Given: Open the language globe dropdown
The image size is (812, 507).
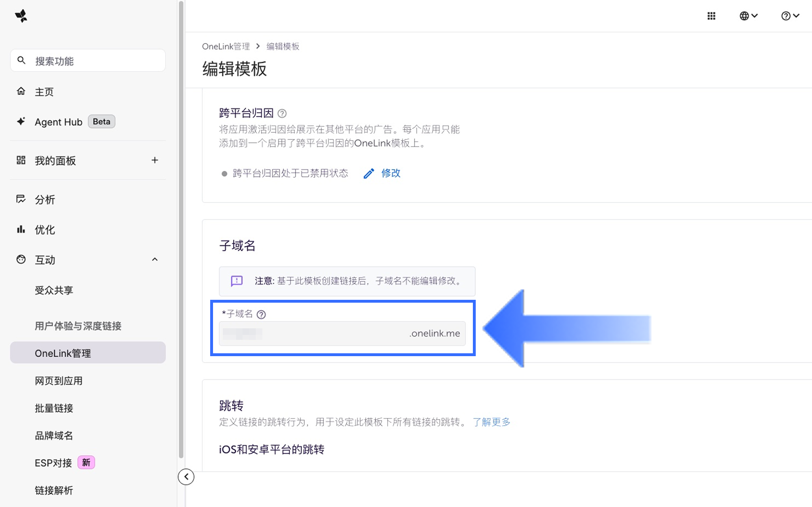Looking at the screenshot, I should [748, 16].
